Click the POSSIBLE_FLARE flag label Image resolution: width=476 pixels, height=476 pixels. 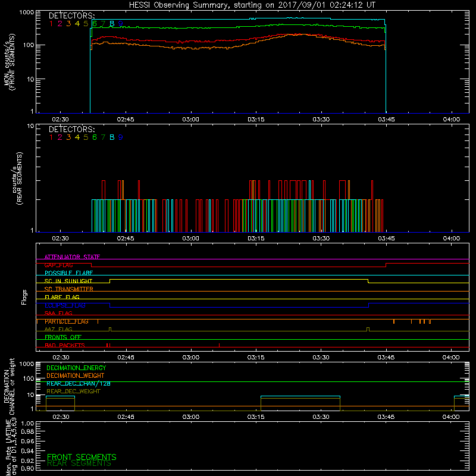point(68,273)
